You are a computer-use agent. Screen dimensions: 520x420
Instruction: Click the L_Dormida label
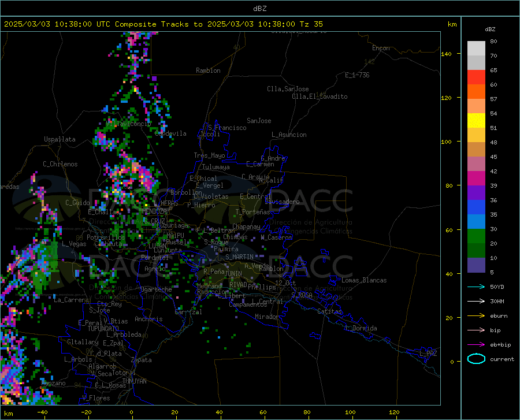tap(361, 328)
